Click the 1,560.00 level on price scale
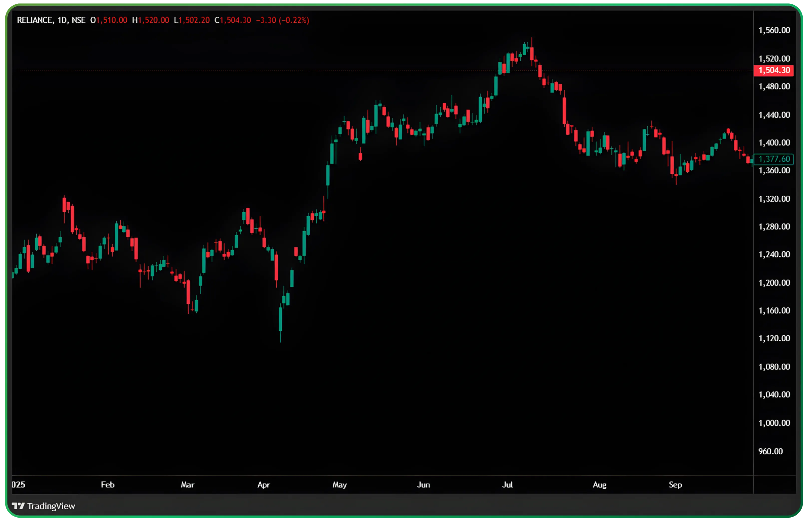812x523 pixels. [x=774, y=30]
